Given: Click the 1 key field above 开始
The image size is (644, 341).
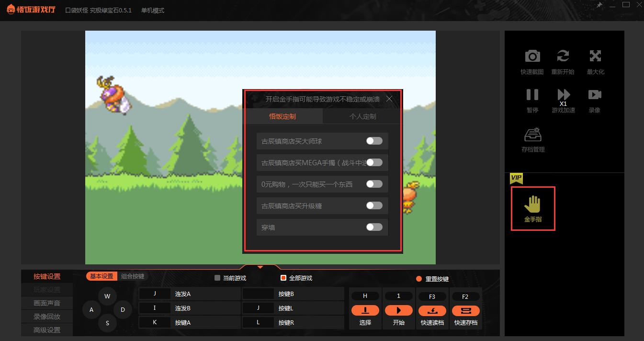Looking at the screenshot, I should point(398,296).
